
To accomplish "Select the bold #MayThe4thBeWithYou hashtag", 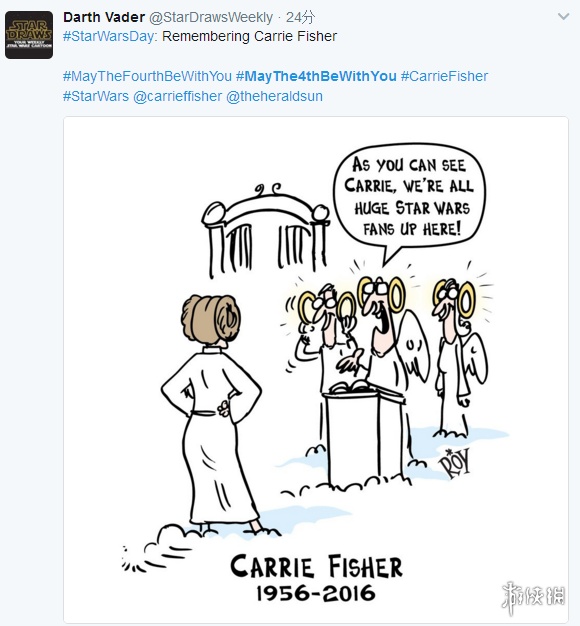I will coord(316,76).
